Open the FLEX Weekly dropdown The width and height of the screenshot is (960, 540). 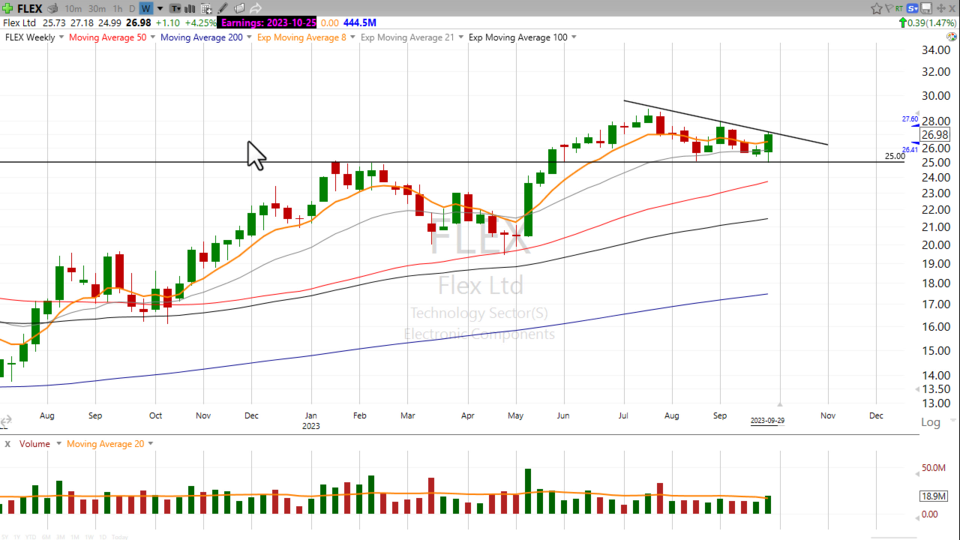click(61, 37)
